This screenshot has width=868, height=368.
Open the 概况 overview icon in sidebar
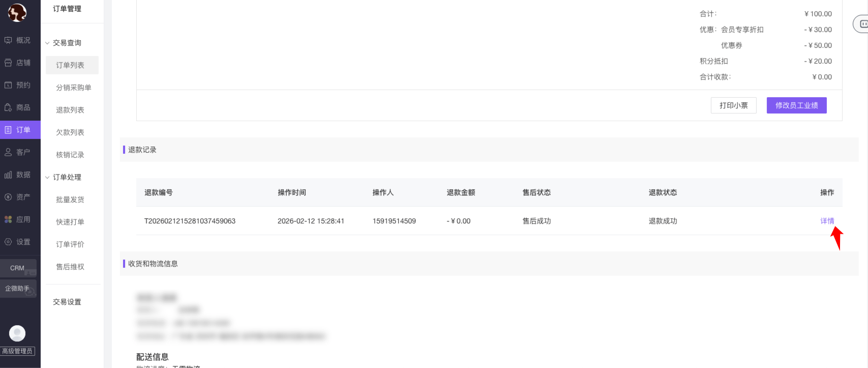pos(8,40)
